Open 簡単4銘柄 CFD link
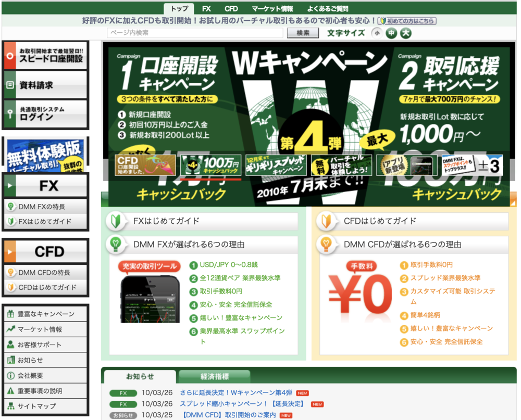The image size is (521, 420). tap(425, 315)
